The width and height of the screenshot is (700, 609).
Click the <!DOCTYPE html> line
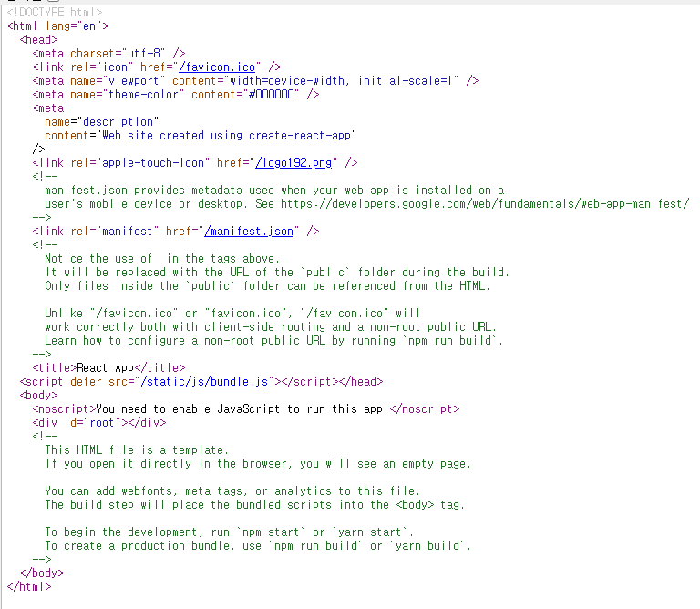tap(55, 13)
